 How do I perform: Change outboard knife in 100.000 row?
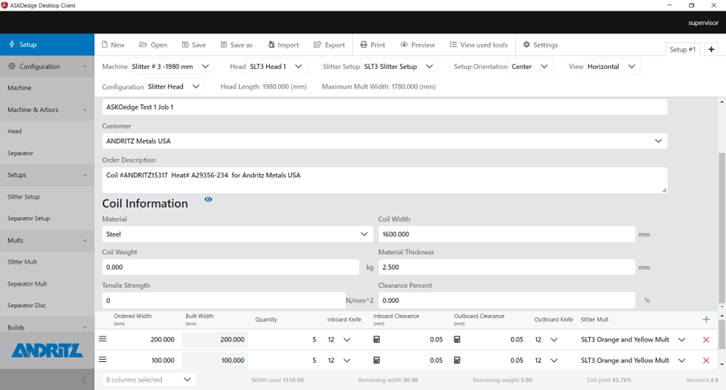pos(546,360)
